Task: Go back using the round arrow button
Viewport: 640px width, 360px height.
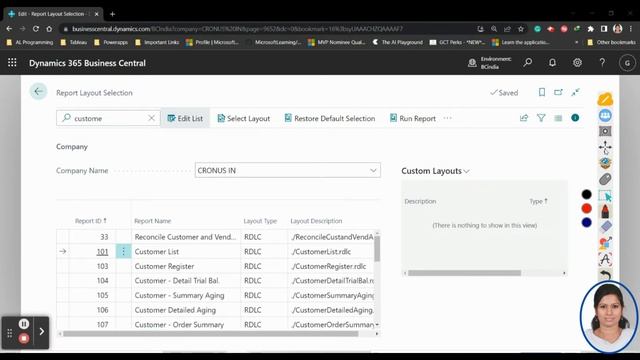Action: tap(38, 91)
